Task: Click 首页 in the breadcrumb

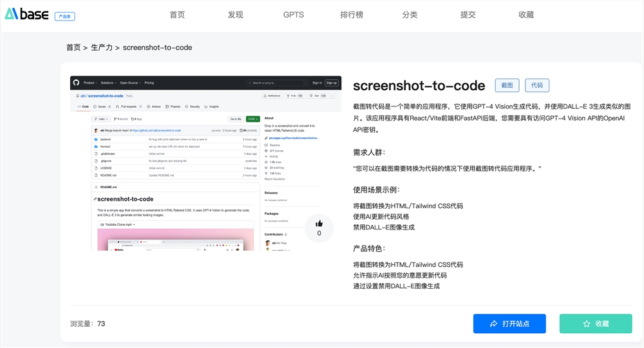Action: click(x=73, y=48)
